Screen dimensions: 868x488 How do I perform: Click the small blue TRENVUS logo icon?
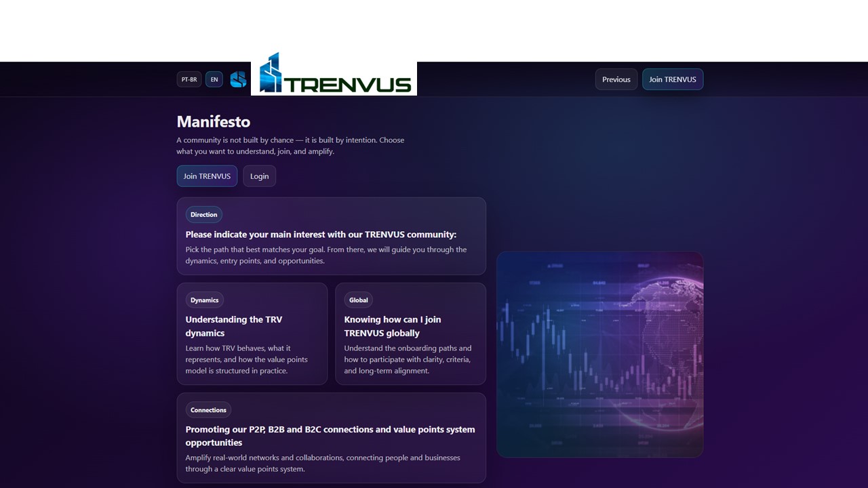(238, 79)
